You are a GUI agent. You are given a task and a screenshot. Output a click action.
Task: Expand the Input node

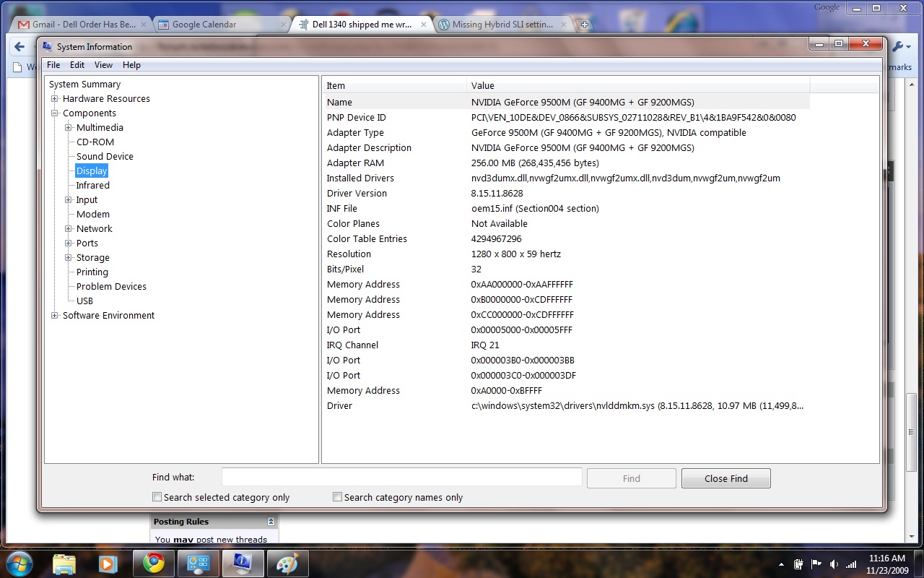[69, 199]
